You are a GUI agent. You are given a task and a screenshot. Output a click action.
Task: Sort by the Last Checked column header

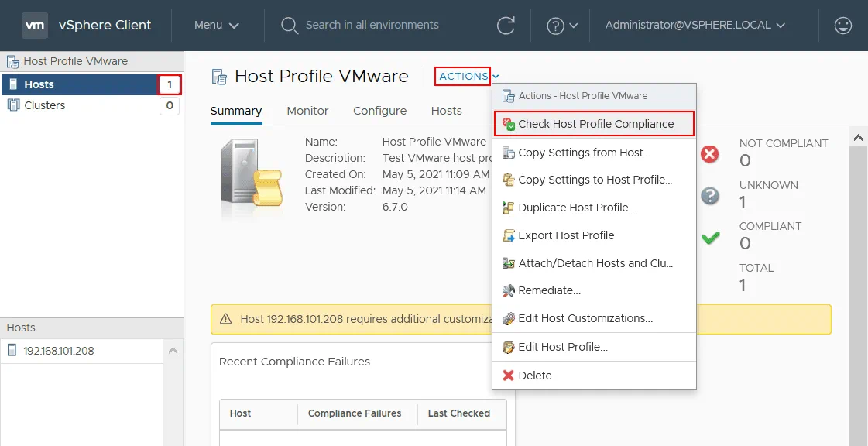pos(458,413)
